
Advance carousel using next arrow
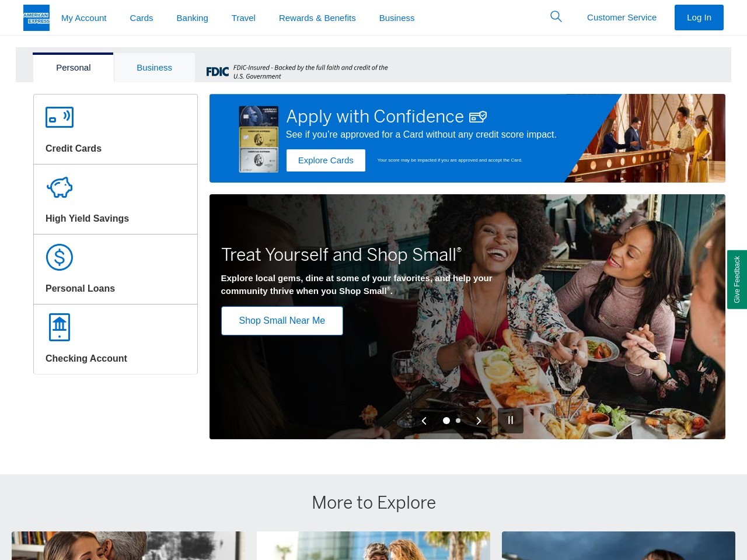(479, 420)
